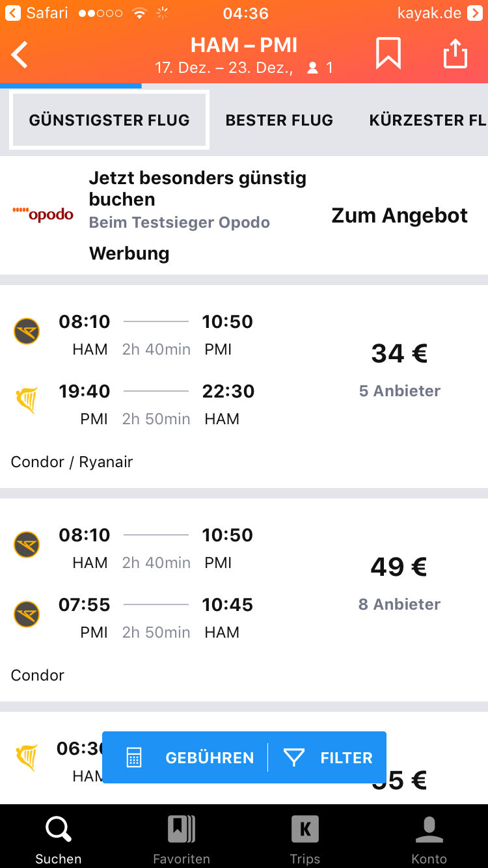The height and width of the screenshot is (868, 488).
Task: Tap the funnel filter icon
Action: pos(294,757)
